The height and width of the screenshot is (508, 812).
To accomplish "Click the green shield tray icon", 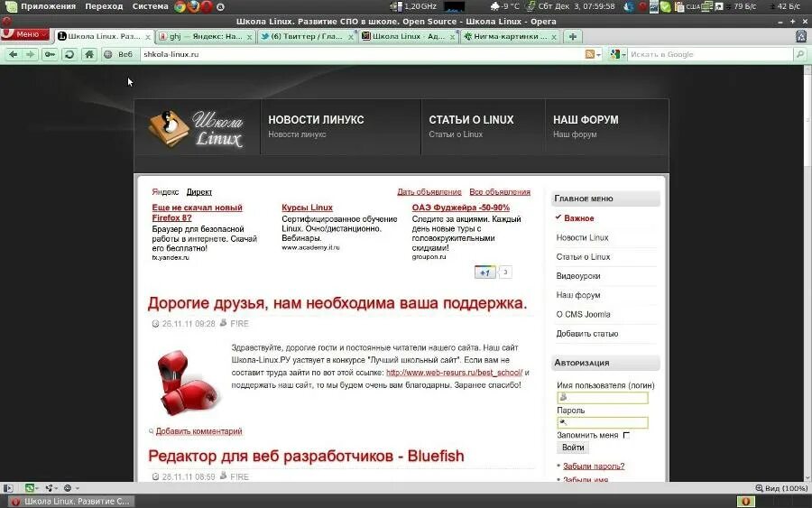I will [x=666, y=6].
